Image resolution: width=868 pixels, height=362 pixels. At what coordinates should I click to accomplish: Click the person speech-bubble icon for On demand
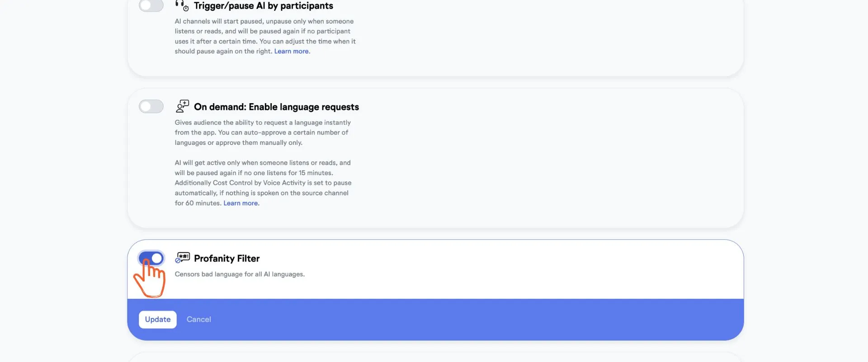pyautogui.click(x=182, y=106)
